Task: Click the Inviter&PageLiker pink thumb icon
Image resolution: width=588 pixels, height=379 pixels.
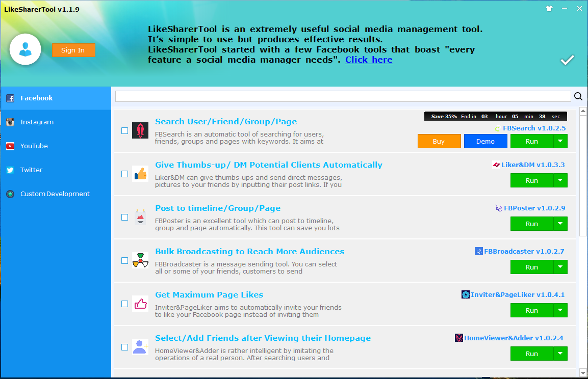Action: click(140, 304)
